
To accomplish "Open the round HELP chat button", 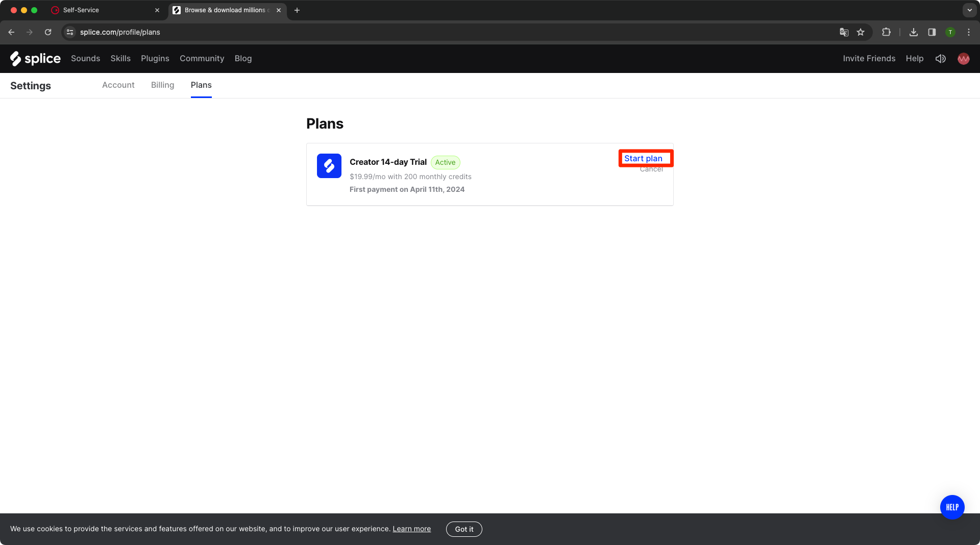I will pos(952,507).
